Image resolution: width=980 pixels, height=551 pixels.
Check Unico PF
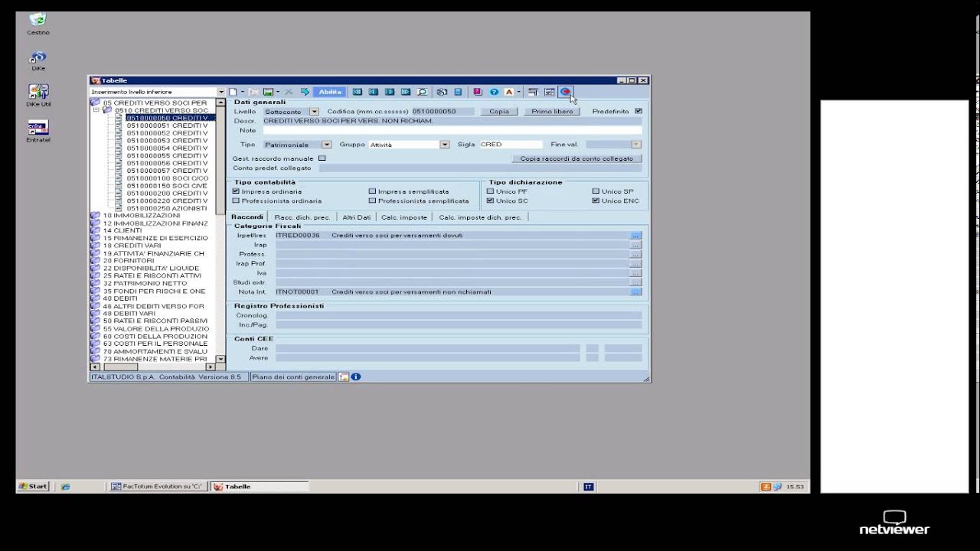[x=491, y=191]
